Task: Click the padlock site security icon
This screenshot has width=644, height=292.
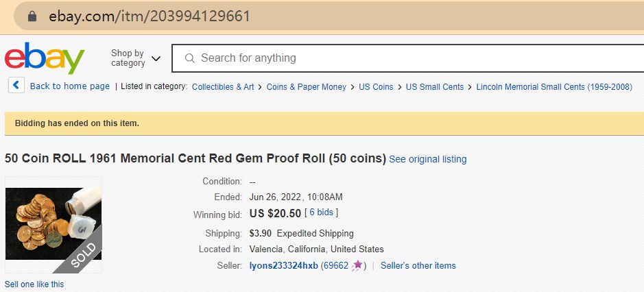Action: click(x=31, y=16)
